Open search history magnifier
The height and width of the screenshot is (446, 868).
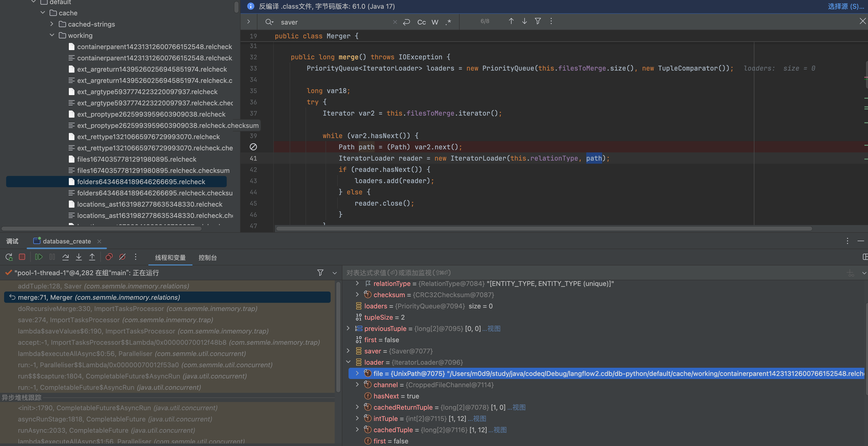269,22
